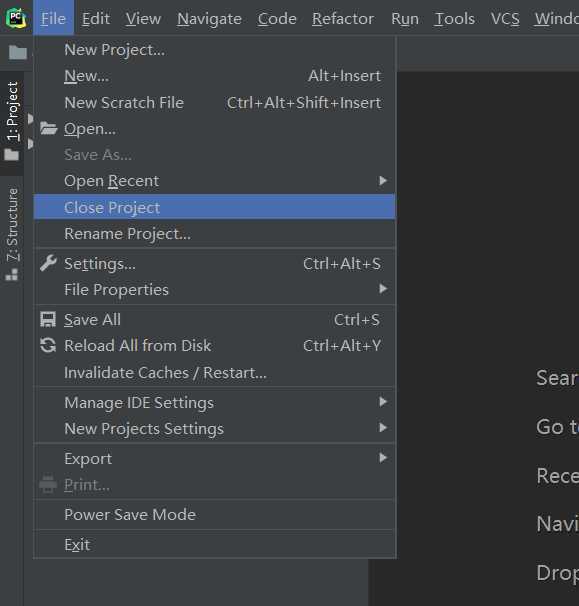The height and width of the screenshot is (606, 579).
Task: Open Settings... from File menu
Action: [x=215, y=264]
